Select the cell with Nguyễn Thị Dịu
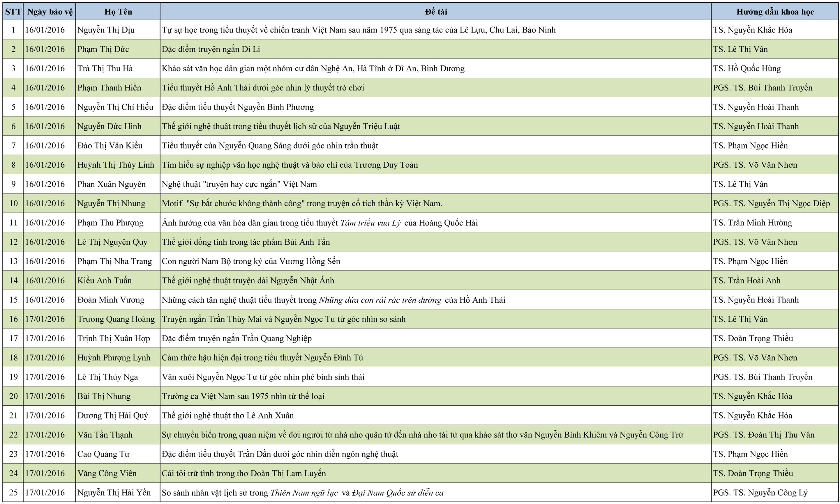Viewport: 840px width, 504px height. coord(106,30)
